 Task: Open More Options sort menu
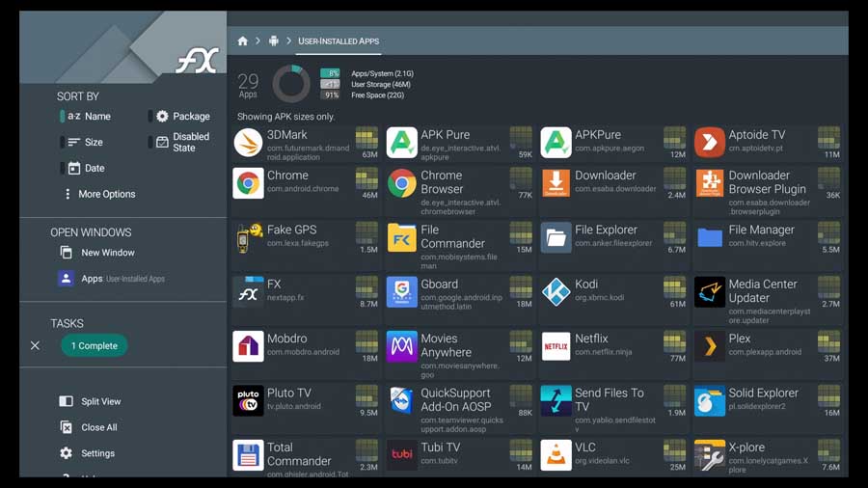coord(99,194)
